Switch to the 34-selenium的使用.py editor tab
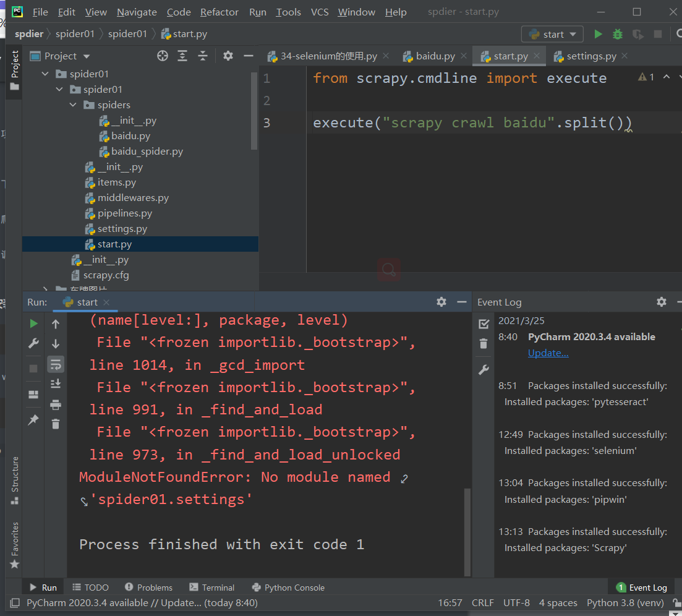This screenshot has width=682, height=616. 328,56
